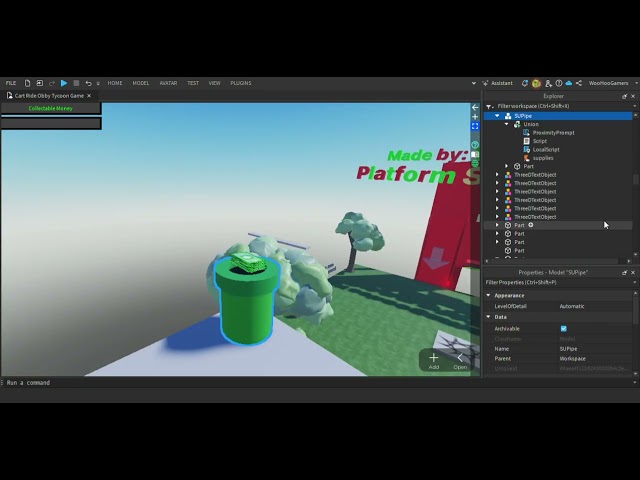This screenshot has height=480, width=640.
Task: Switch to the PLUGINS tab
Action: [x=241, y=83]
